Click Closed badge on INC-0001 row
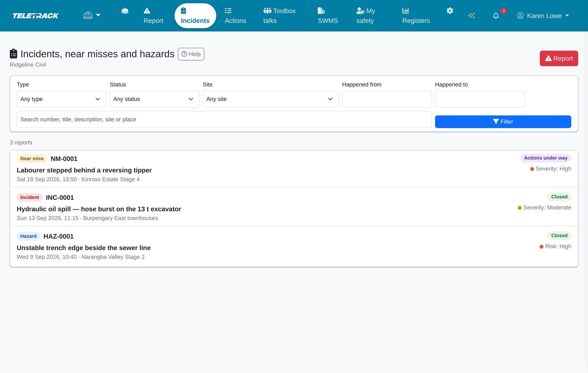The image size is (588, 373). [559, 197]
